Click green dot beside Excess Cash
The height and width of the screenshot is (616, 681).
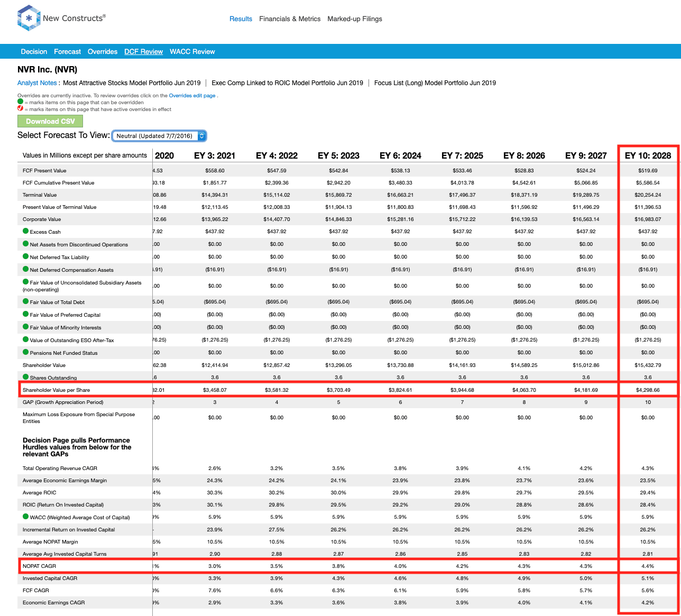(x=25, y=231)
